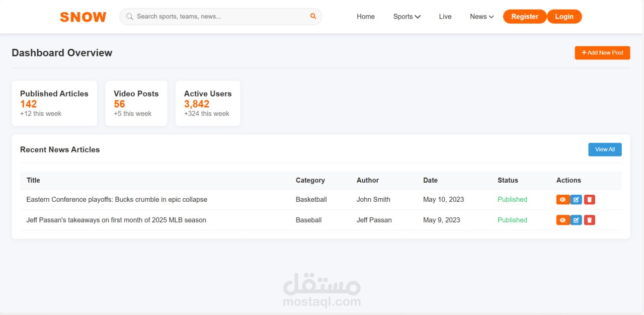644x315 pixels.
Task: Click the Basketball category cell
Action: (x=311, y=200)
